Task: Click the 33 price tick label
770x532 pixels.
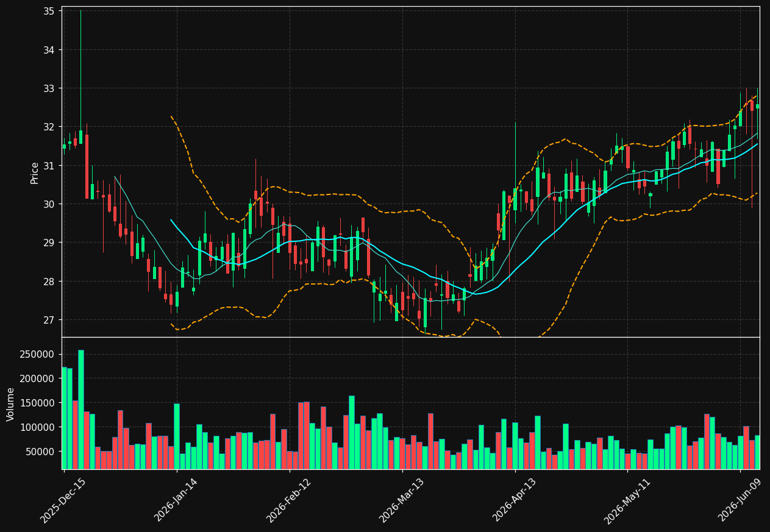Action: pos(49,88)
